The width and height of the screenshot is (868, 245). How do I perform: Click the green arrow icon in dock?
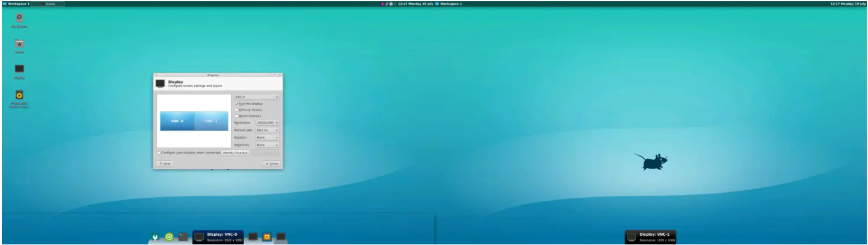tap(169, 236)
